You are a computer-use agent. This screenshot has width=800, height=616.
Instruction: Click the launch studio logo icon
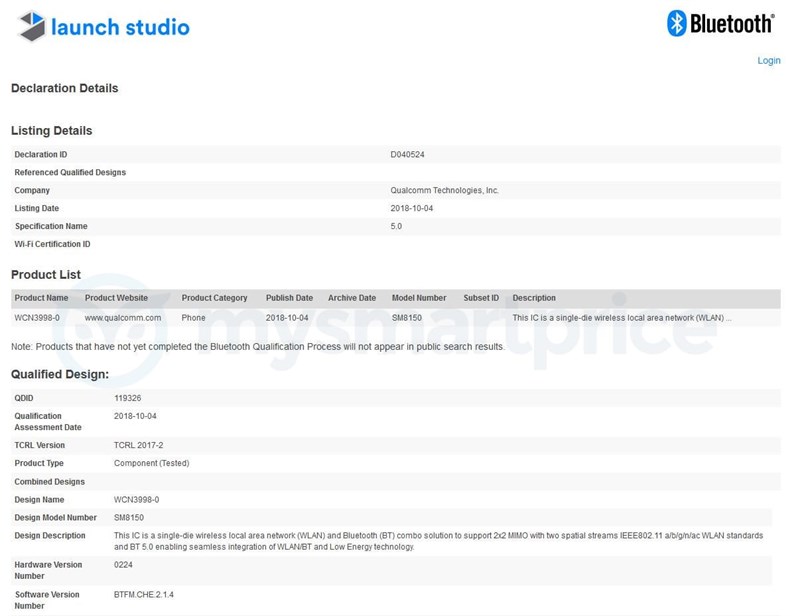(x=32, y=26)
